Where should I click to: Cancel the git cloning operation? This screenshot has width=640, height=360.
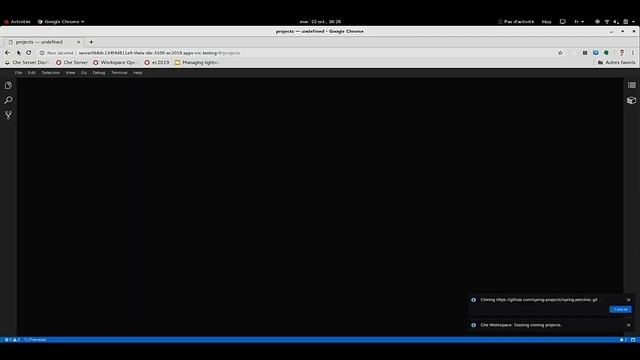pyautogui.click(x=620, y=309)
